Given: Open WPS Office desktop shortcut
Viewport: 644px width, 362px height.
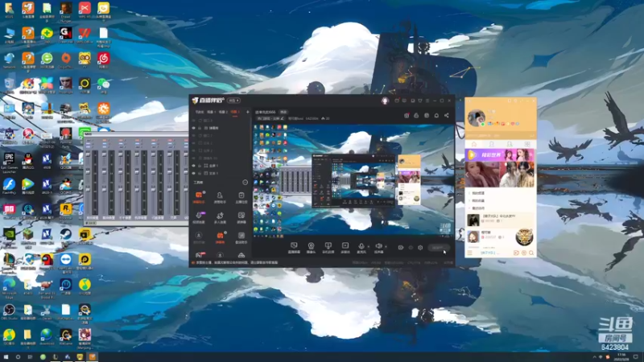Looking at the screenshot, I should pos(85,34).
